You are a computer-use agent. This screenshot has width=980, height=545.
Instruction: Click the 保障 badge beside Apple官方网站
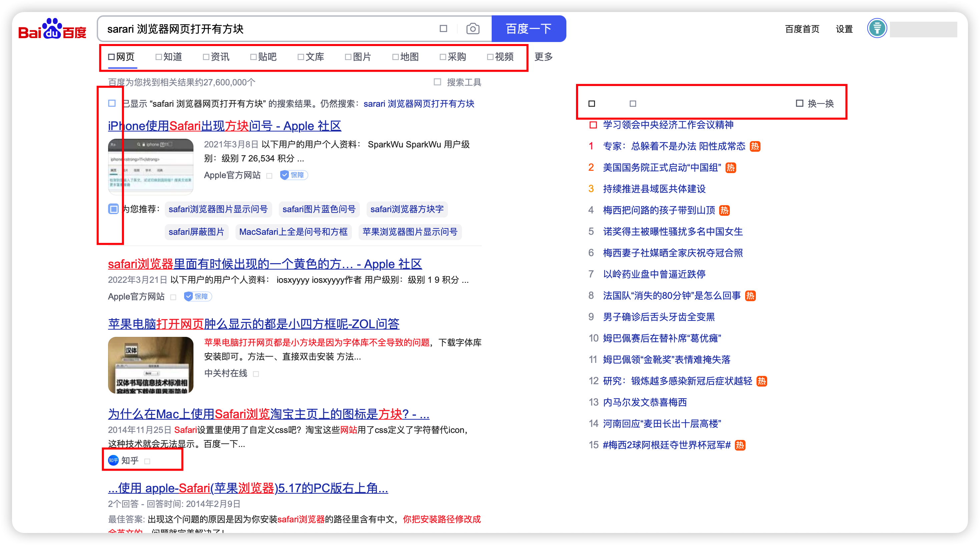[x=294, y=175]
